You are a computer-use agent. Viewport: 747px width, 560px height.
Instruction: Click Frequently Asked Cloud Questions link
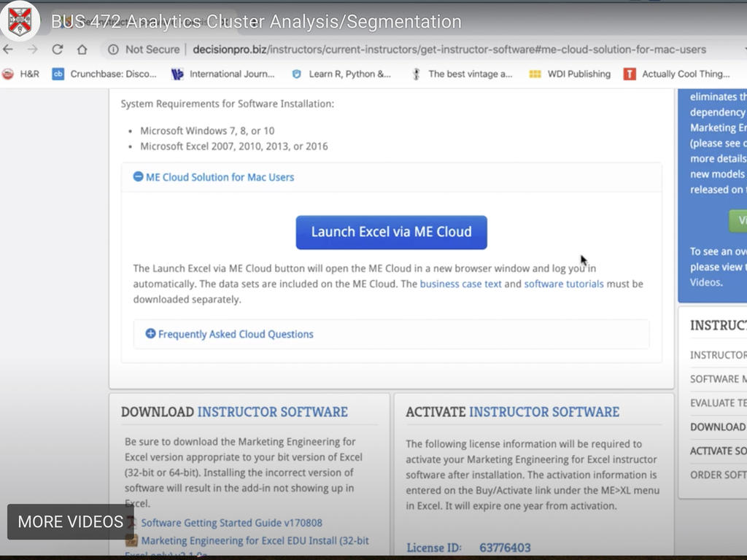(x=236, y=334)
